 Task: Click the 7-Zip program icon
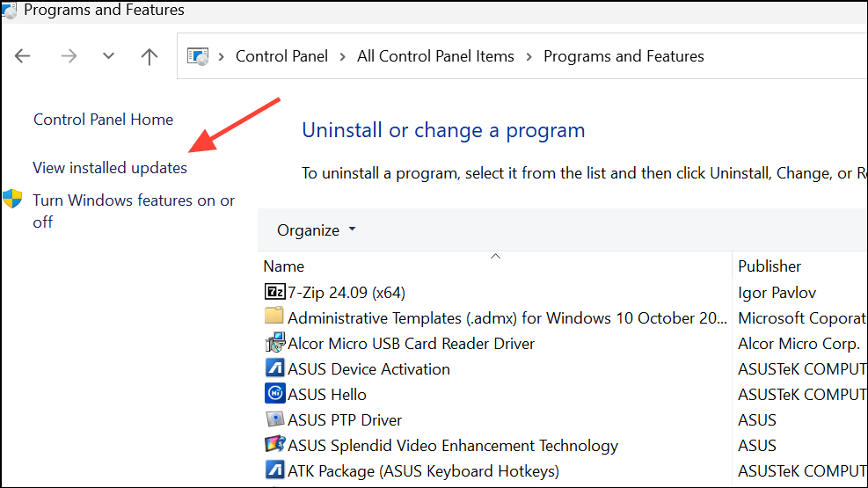[274, 292]
